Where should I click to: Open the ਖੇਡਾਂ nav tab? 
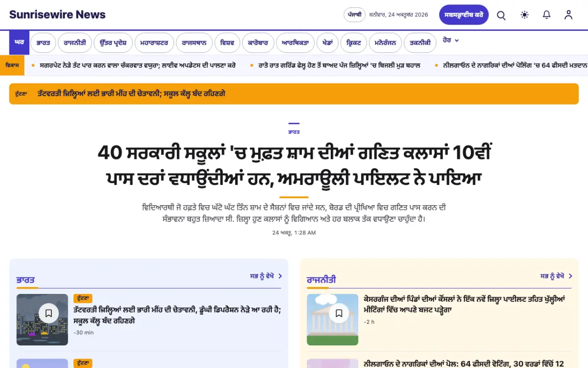pos(327,43)
